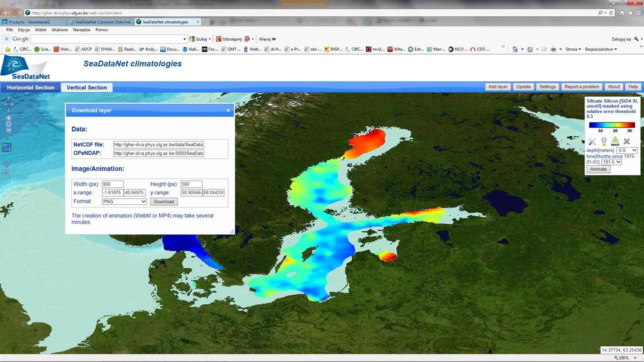Open the INSP bookmark
This screenshot has height=362, width=644.
click(x=333, y=49)
